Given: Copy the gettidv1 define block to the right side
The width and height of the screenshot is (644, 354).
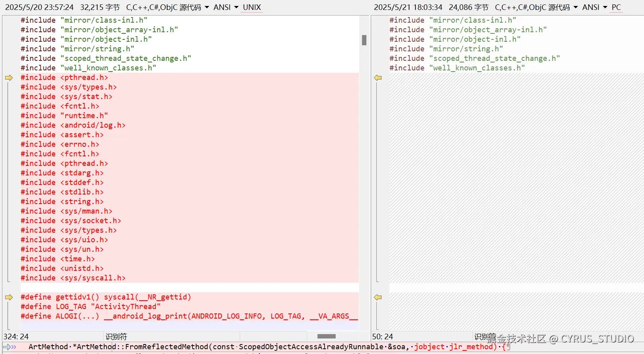Looking at the screenshot, I should tap(9, 297).
